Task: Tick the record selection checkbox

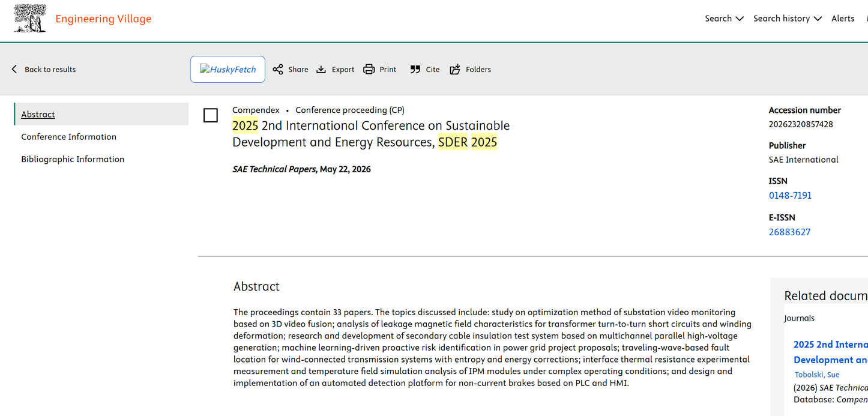Action: pos(211,115)
